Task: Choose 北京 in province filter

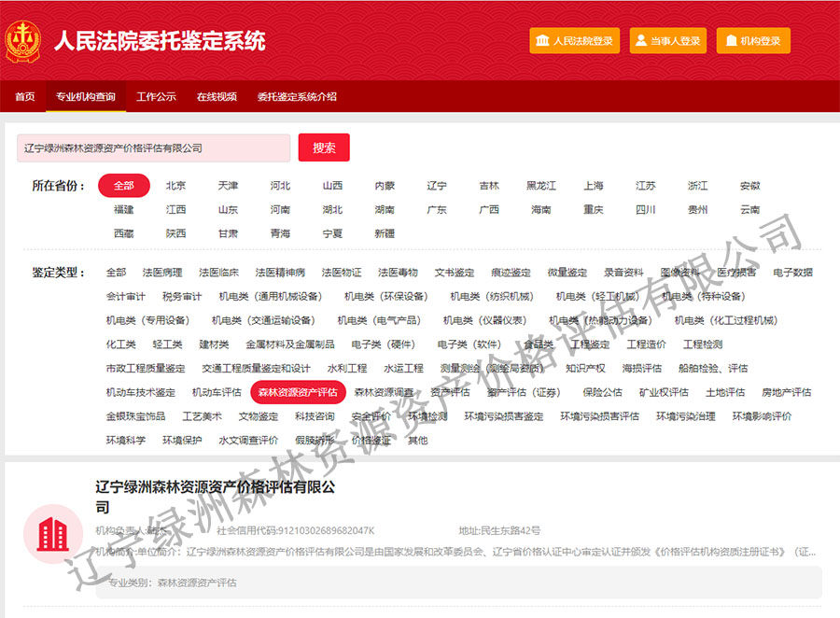Action: tap(175, 186)
